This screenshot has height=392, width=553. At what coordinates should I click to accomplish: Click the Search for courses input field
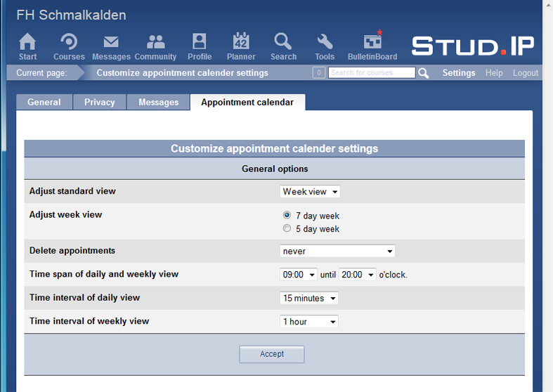coord(372,72)
